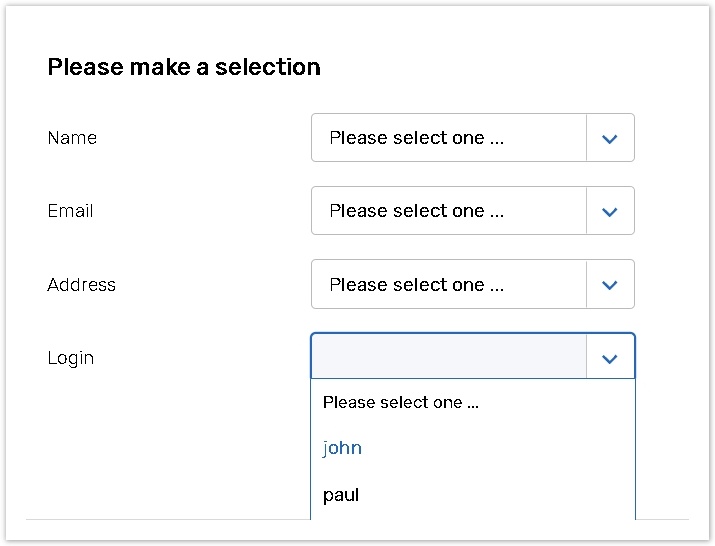Select 'paul' in the Login list
The height and width of the screenshot is (546, 715).
click(341, 495)
